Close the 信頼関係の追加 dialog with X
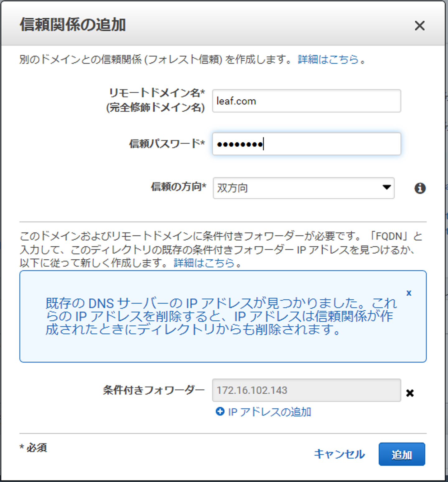The image size is (448, 482). pyautogui.click(x=419, y=25)
